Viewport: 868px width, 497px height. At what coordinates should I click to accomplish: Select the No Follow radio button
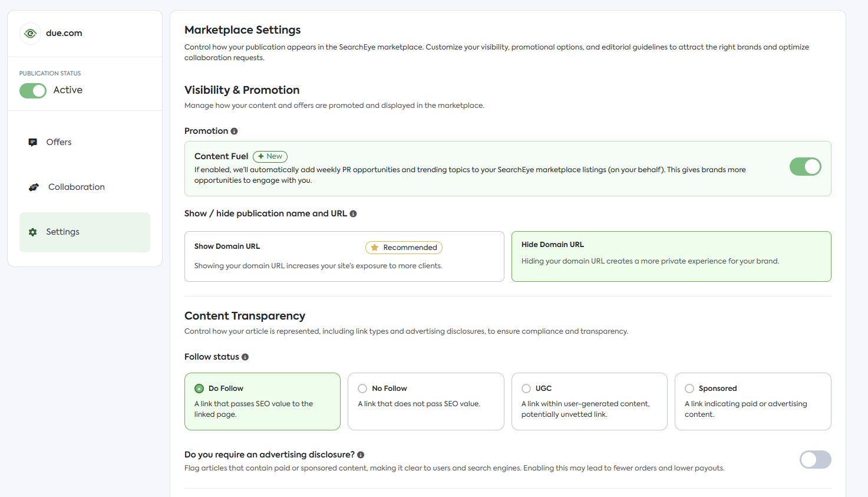(x=362, y=389)
